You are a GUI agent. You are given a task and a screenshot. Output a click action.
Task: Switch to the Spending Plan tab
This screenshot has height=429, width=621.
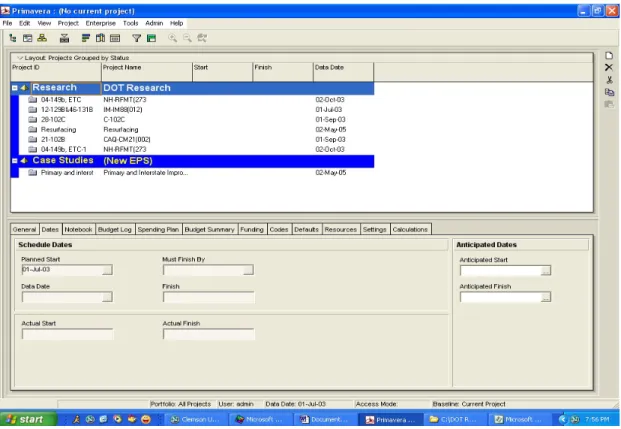158,230
